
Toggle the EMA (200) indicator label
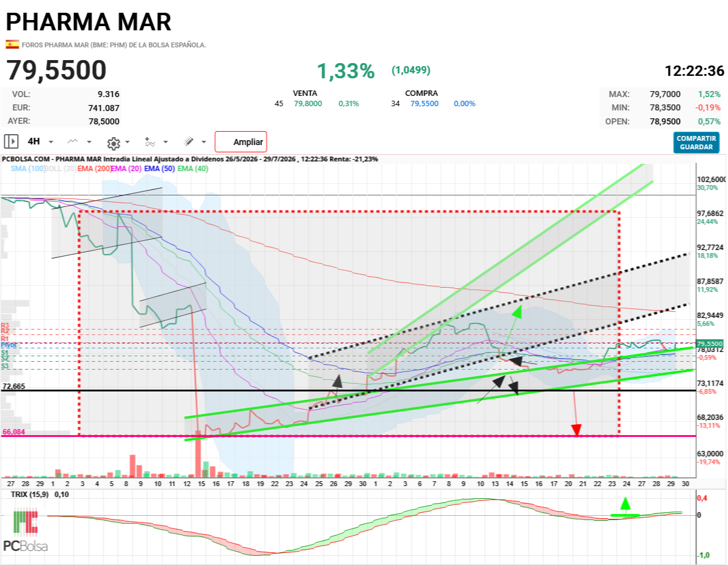pos(93,169)
